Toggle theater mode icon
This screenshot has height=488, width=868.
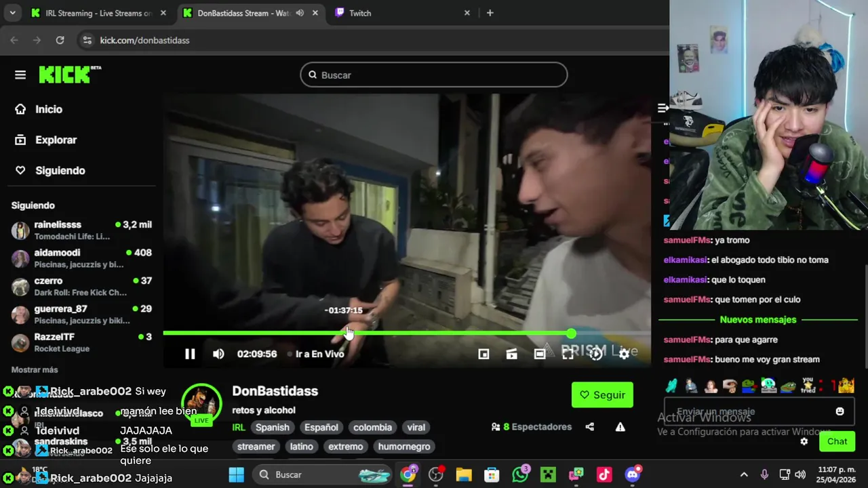(x=540, y=354)
